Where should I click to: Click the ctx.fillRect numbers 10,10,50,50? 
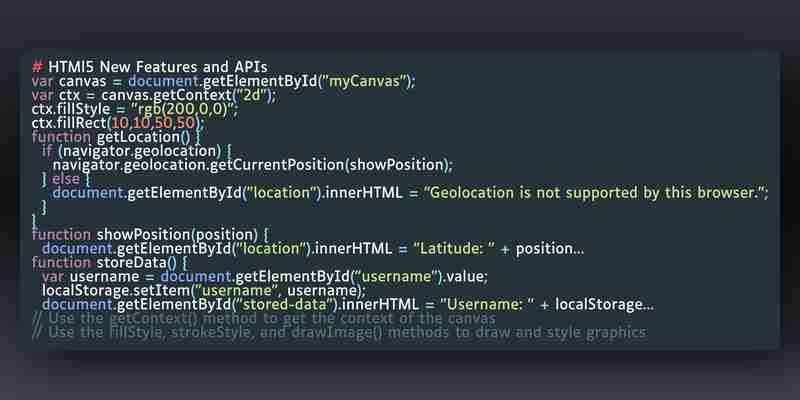[154, 123]
